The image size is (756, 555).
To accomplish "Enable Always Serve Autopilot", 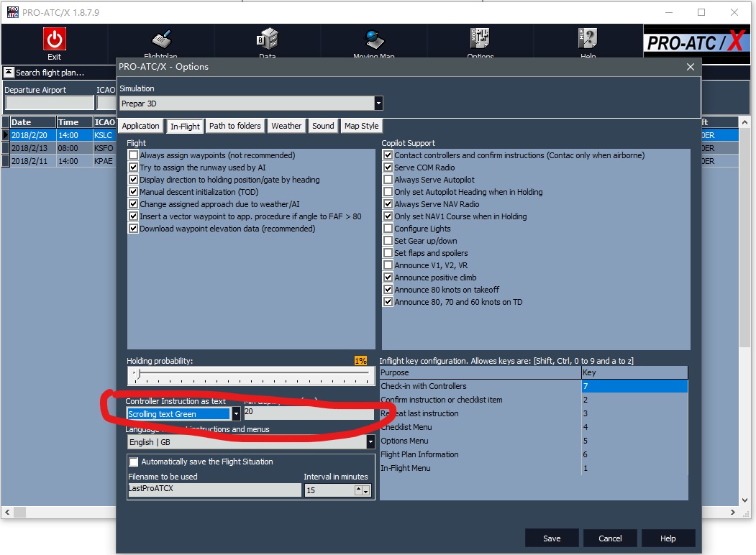I will tap(388, 179).
